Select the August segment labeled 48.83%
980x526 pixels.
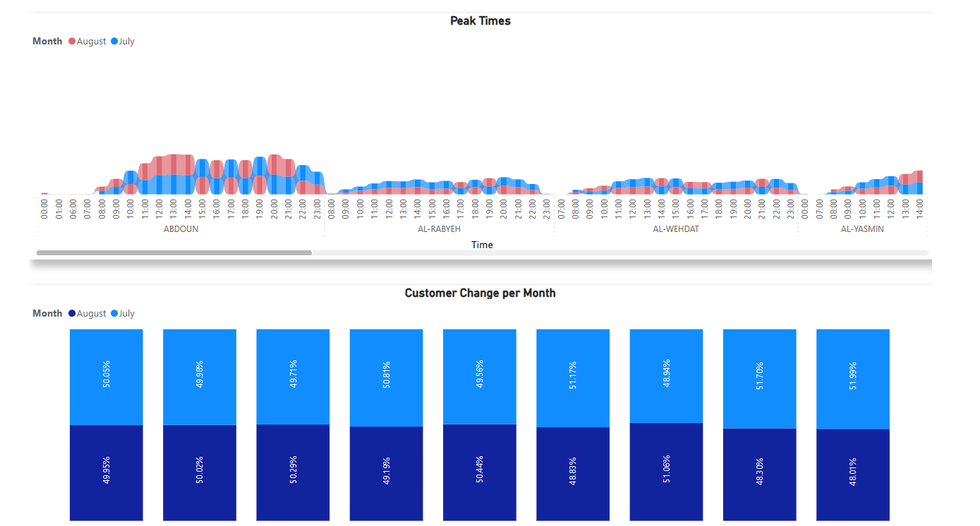(572, 474)
